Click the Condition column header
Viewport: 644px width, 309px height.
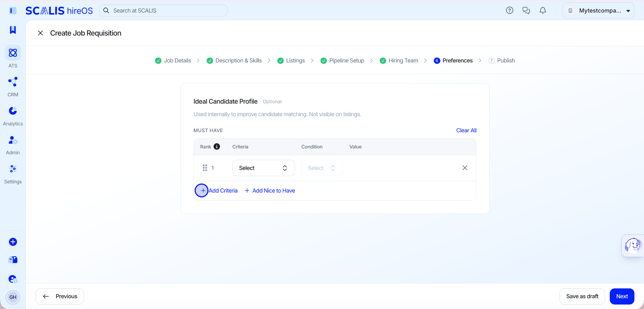pos(312,147)
